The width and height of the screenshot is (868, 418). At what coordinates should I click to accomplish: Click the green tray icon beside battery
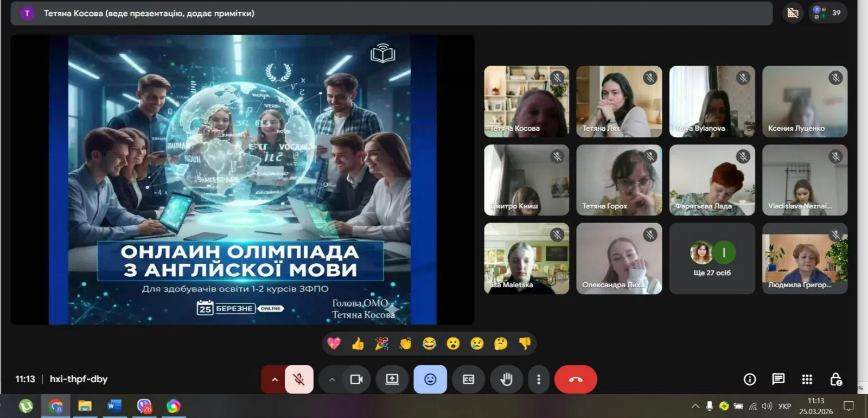(724, 406)
